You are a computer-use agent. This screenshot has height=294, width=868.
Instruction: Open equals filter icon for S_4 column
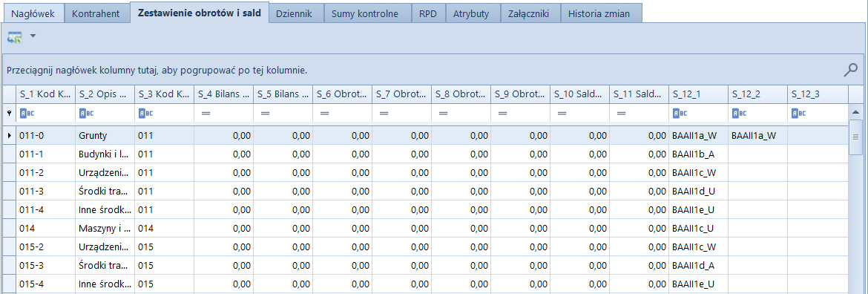pyautogui.click(x=206, y=113)
